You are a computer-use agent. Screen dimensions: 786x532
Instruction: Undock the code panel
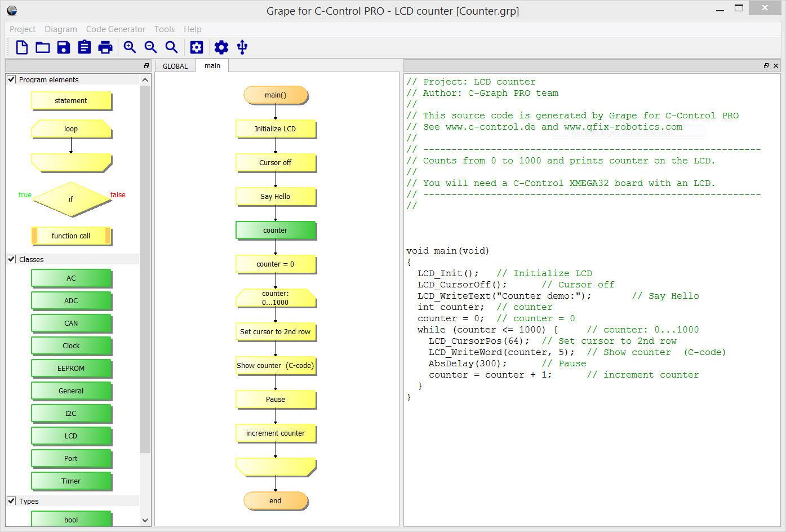pos(766,66)
